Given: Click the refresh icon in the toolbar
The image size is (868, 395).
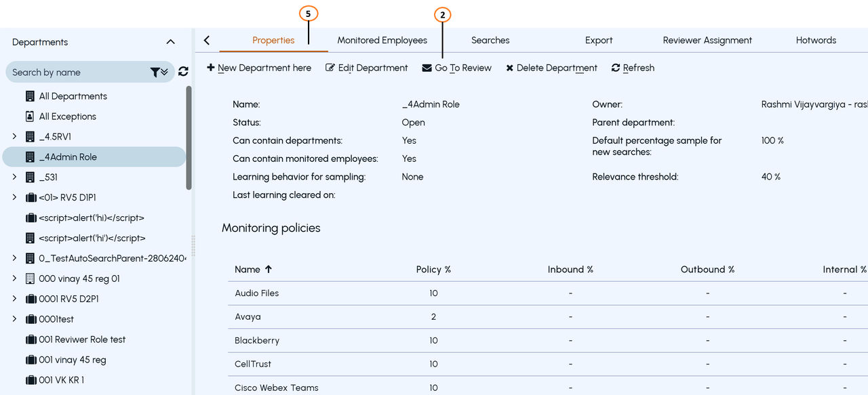Looking at the screenshot, I should [616, 68].
